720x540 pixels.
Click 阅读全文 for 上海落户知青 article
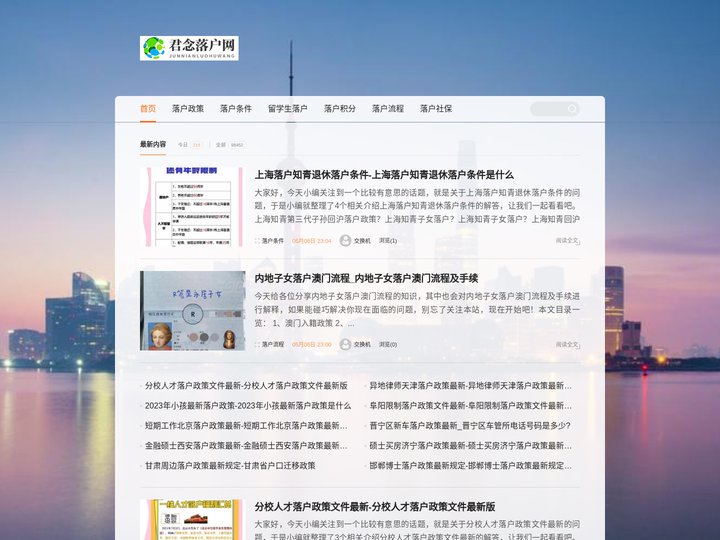click(568, 241)
